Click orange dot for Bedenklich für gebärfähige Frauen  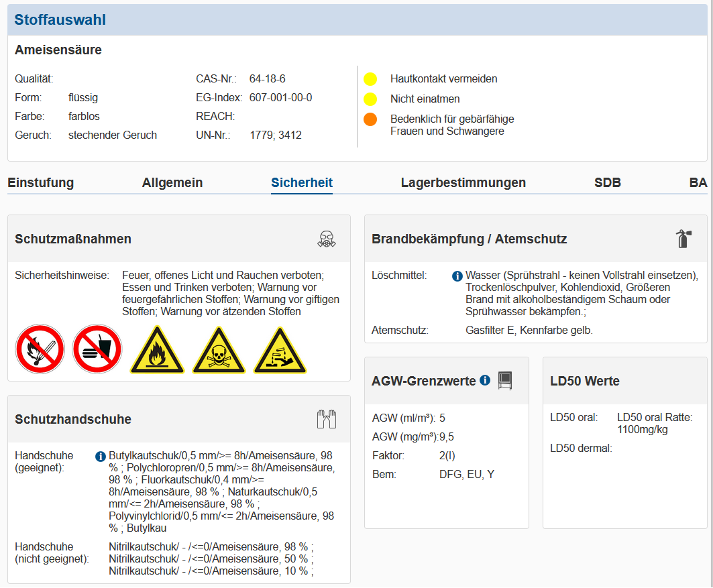point(370,119)
